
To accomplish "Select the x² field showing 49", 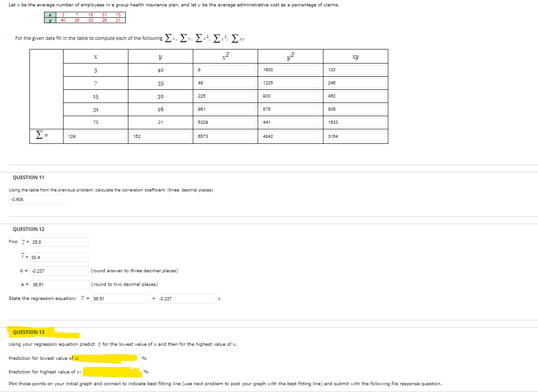I will pyautogui.click(x=225, y=83).
